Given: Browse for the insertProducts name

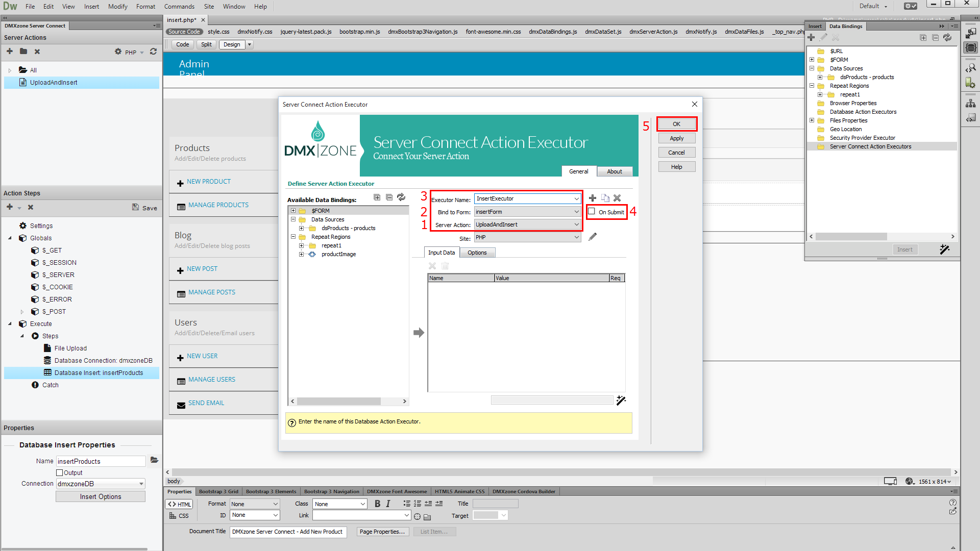Looking at the screenshot, I should (154, 461).
